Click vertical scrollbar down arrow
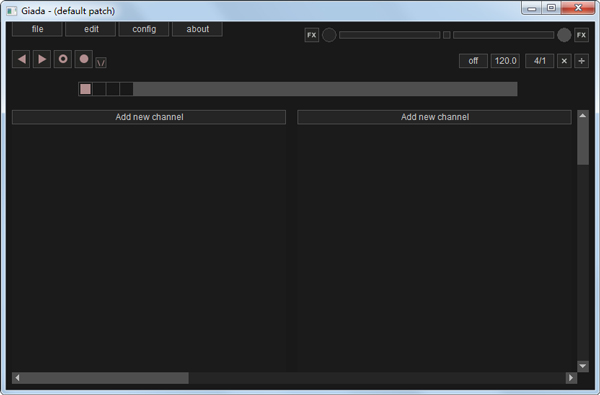The height and width of the screenshot is (395, 600). click(x=583, y=366)
